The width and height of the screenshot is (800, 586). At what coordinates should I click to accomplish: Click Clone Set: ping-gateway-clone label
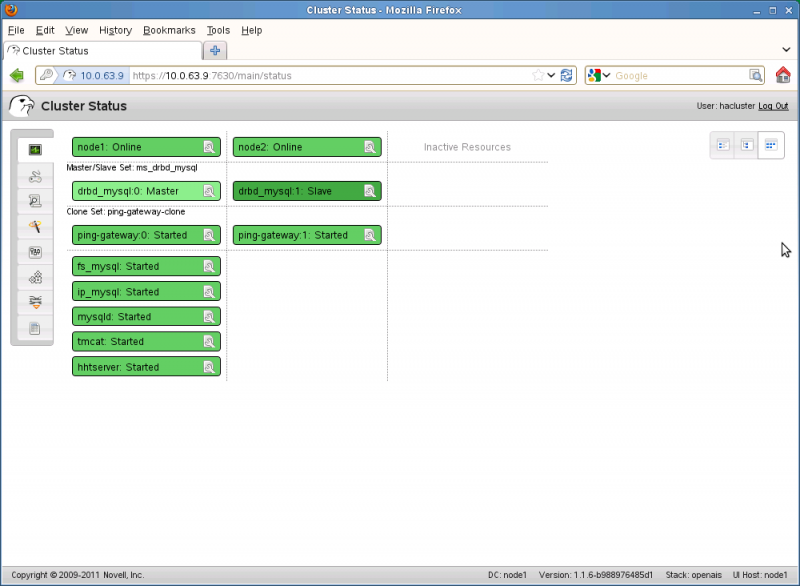coord(126,212)
